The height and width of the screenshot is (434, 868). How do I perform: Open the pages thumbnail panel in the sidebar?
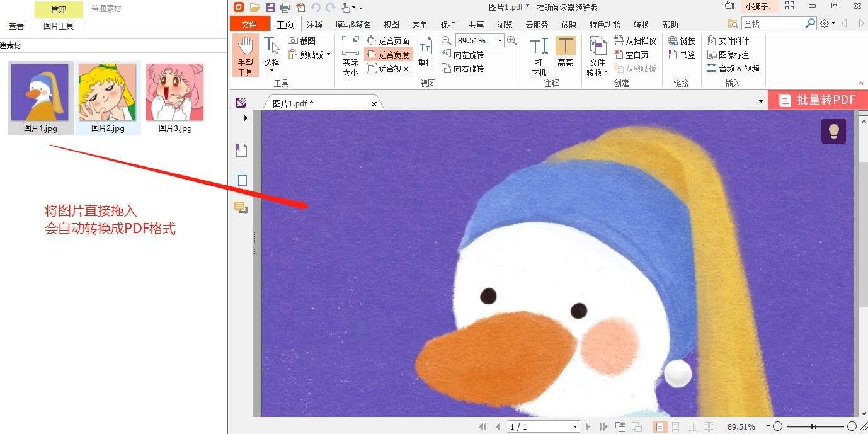coord(241,179)
